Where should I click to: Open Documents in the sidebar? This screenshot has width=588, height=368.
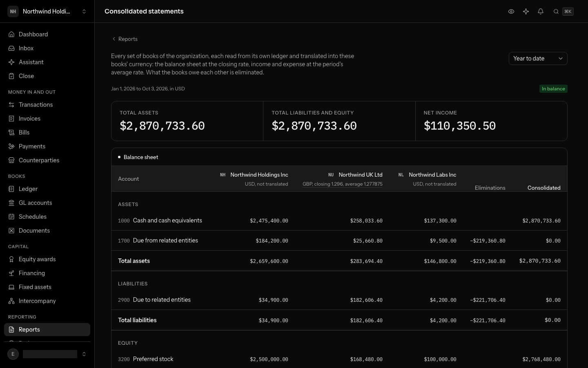tap(47, 231)
